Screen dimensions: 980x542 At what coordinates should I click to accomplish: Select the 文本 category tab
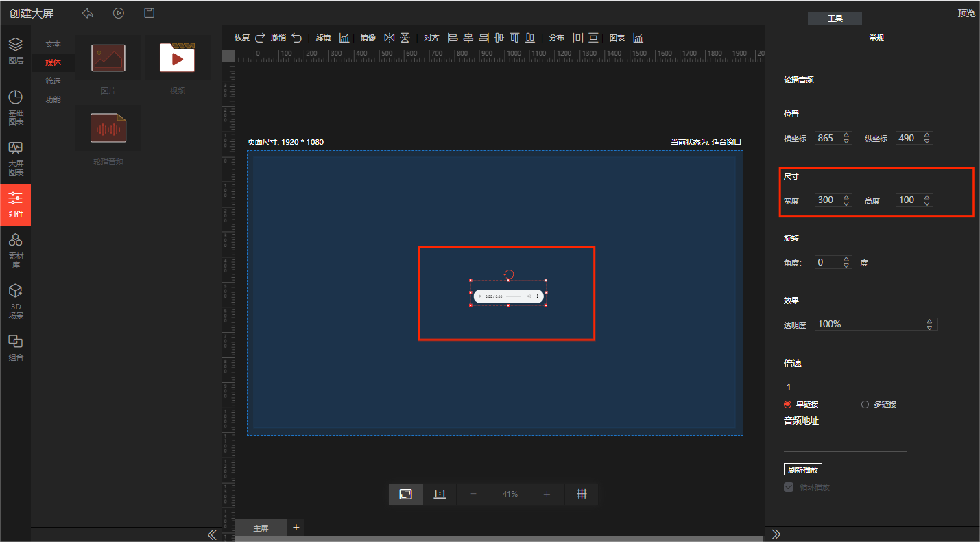click(53, 44)
